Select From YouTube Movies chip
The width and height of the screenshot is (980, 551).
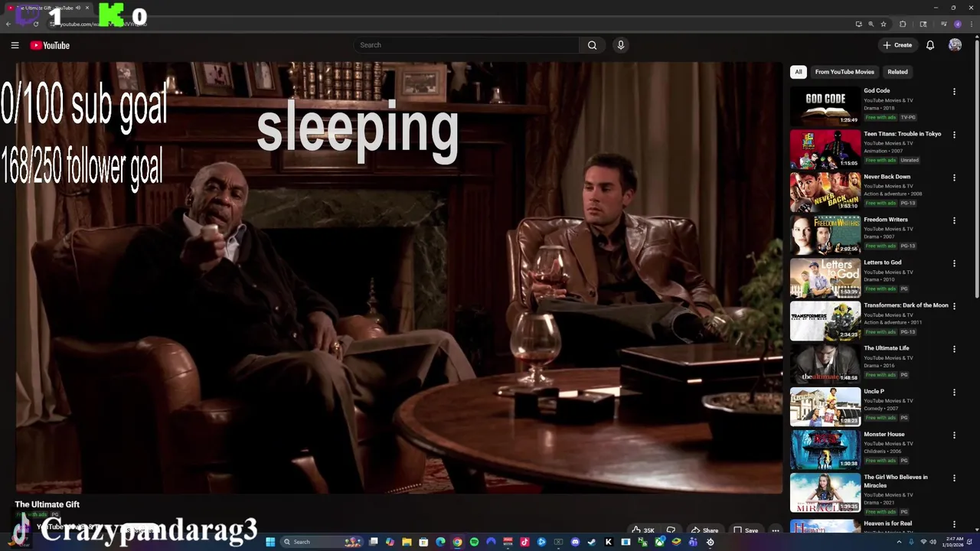pyautogui.click(x=844, y=72)
